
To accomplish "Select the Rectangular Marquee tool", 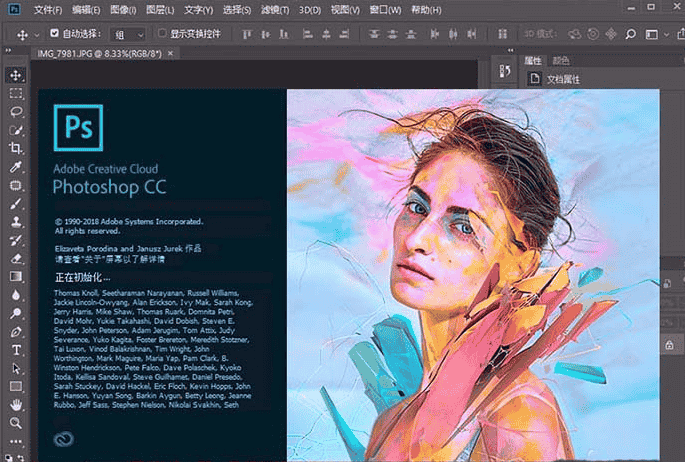I will point(16,93).
